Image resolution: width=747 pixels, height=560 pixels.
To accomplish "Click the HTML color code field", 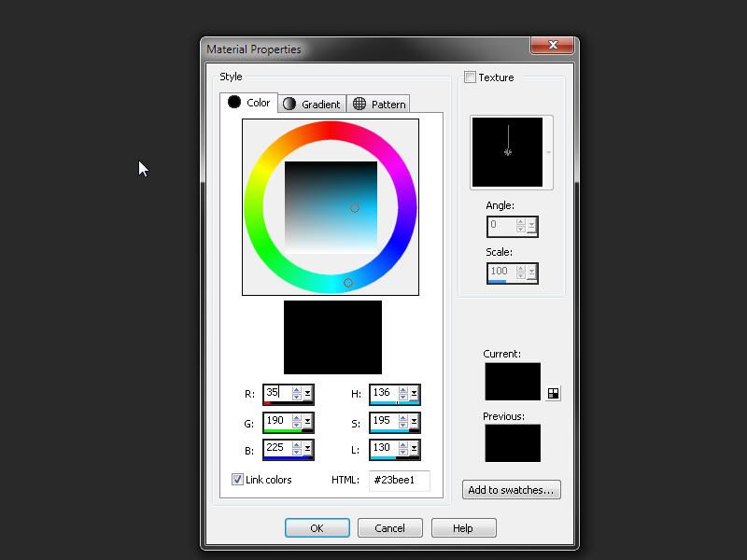I will point(399,480).
